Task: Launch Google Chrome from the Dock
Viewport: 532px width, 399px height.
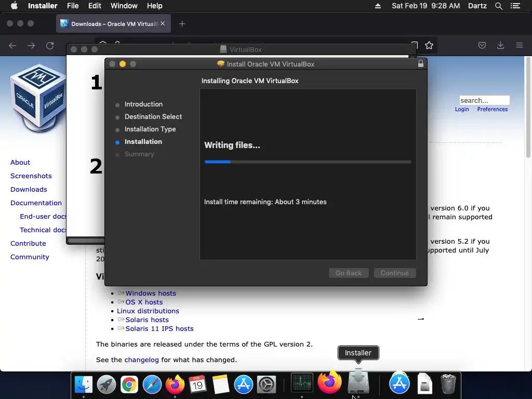Action: click(x=129, y=384)
